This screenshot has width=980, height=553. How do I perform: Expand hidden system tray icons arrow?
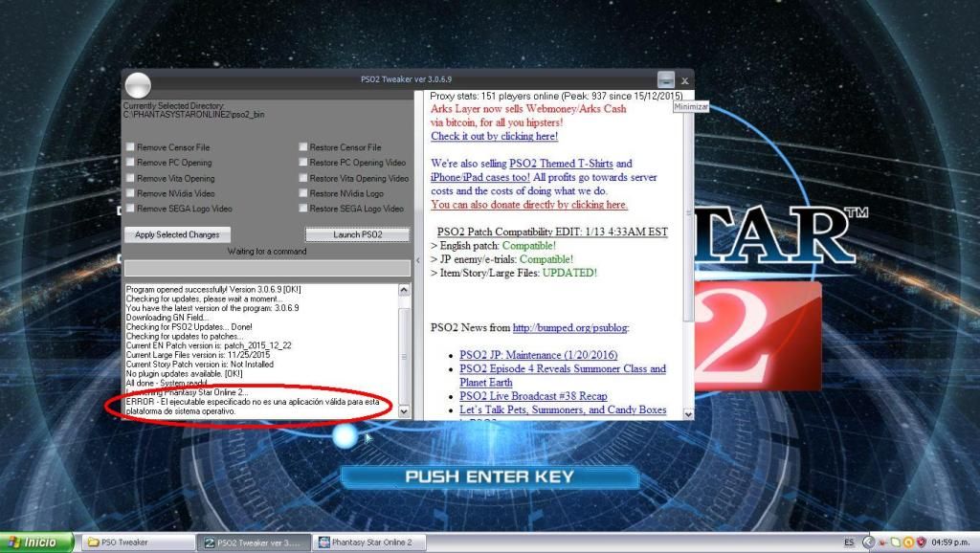868,542
